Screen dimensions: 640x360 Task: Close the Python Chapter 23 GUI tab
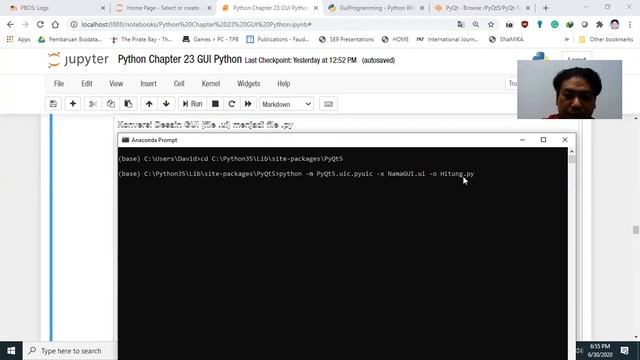tap(316, 8)
